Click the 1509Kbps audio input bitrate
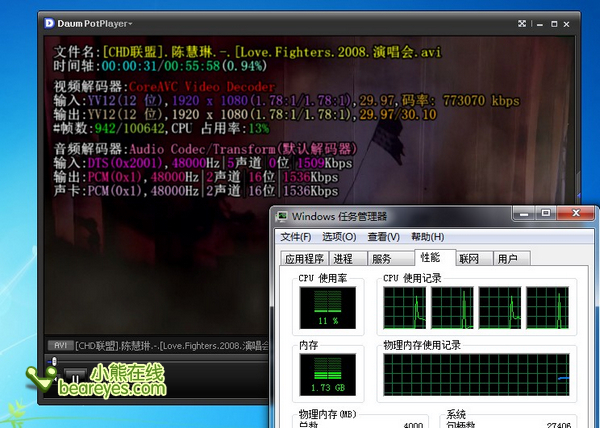Viewport: 600px width, 428px height. click(324, 163)
